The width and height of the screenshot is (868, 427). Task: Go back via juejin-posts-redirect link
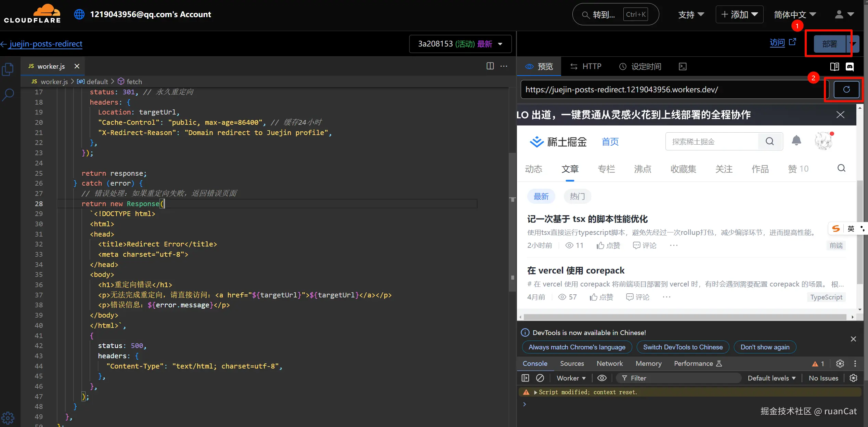(x=46, y=44)
